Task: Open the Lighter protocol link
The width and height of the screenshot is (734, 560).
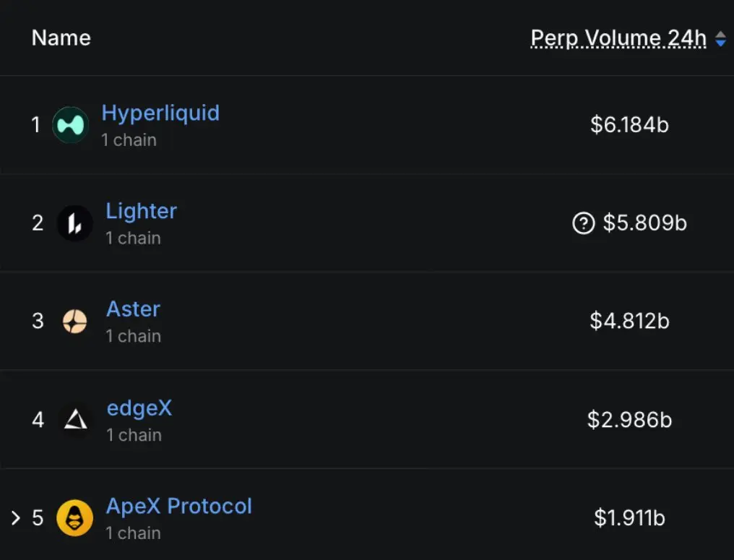Action: click(x=142, y=211)
